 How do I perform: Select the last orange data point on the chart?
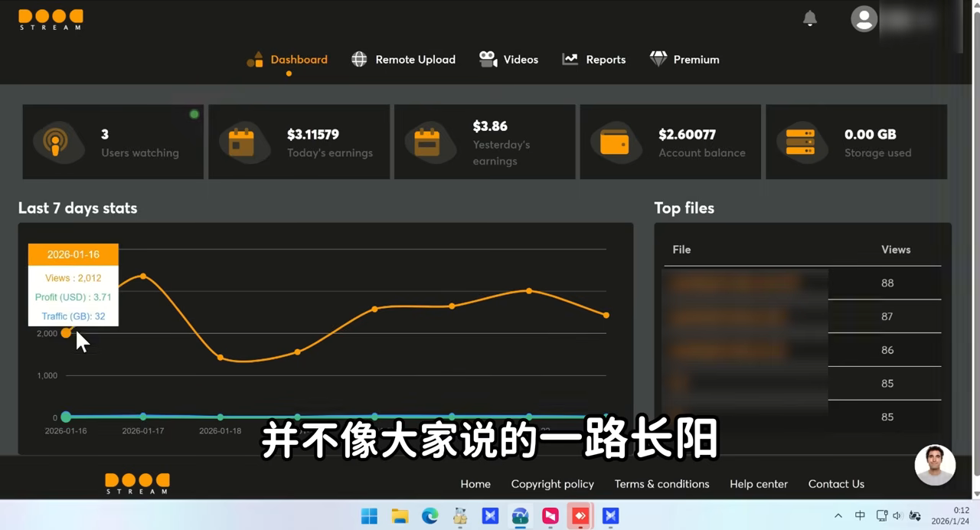(606, 316)
